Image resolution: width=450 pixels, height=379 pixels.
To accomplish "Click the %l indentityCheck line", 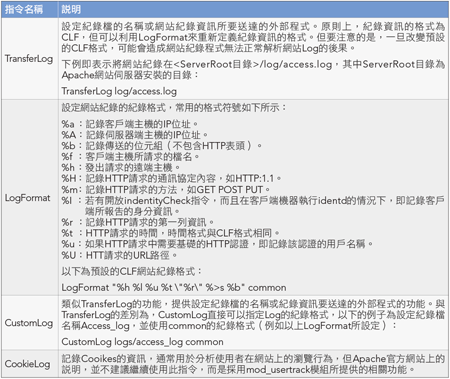I will pyautogui.click(x=253, y=206).
